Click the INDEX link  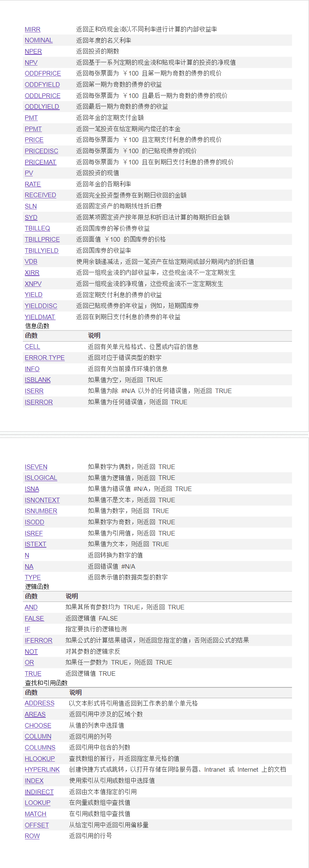pyautogui.click(x=34, y=781)
